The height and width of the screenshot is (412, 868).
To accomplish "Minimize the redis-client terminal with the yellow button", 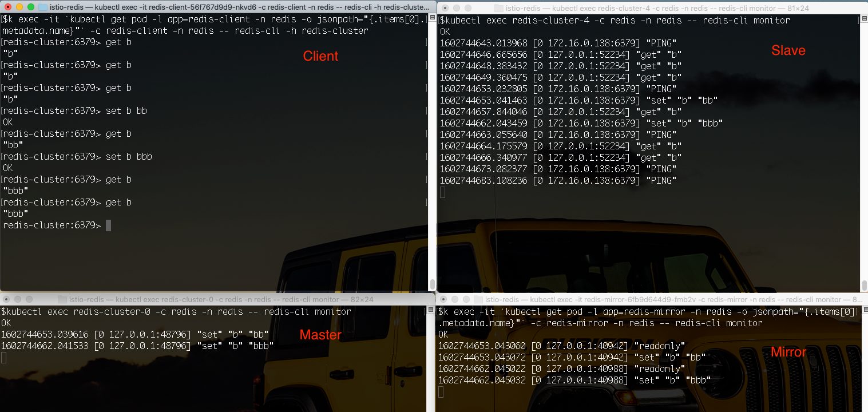I will [x=19, y=7].
